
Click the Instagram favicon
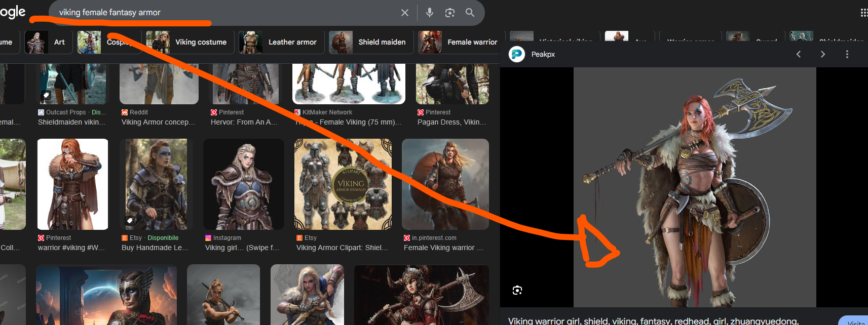[x=208, y=238]
